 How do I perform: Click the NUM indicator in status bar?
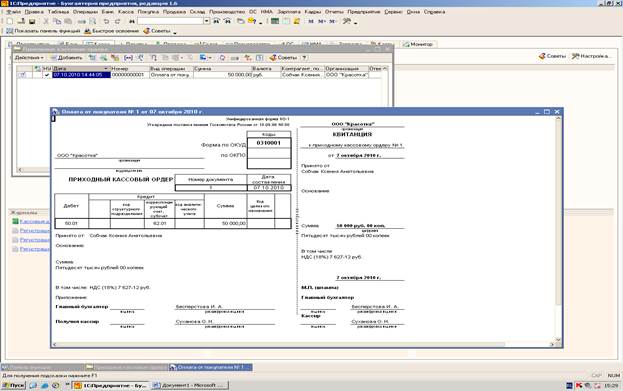pos(613,375)
